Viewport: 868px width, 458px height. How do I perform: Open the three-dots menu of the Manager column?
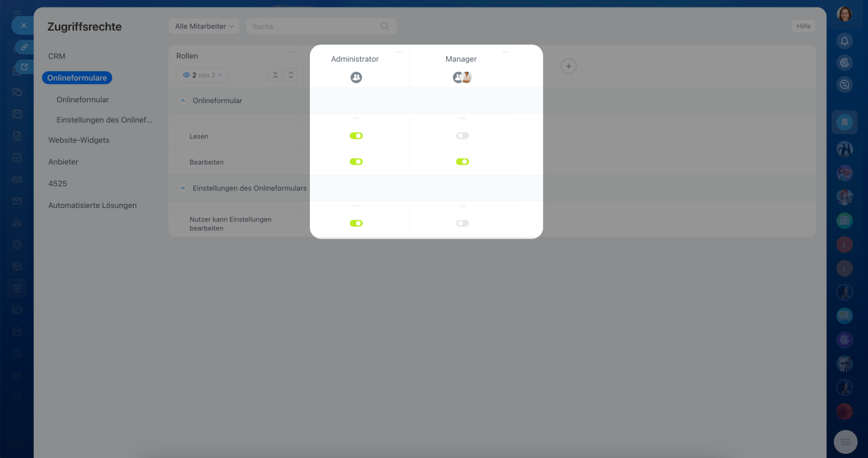505,52
